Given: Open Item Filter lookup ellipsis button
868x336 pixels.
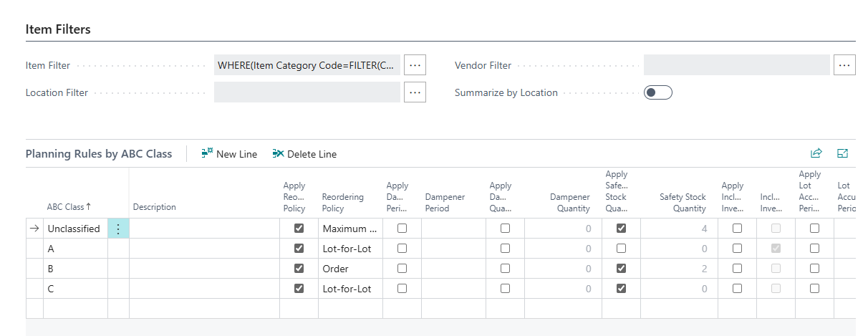Looking at the screenshot, I should [x=415, y=65].
